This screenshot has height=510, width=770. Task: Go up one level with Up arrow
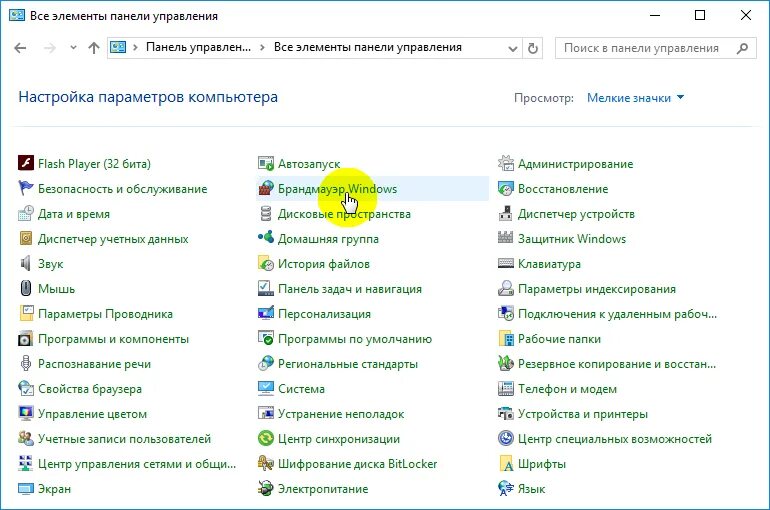tap(94, 48)
